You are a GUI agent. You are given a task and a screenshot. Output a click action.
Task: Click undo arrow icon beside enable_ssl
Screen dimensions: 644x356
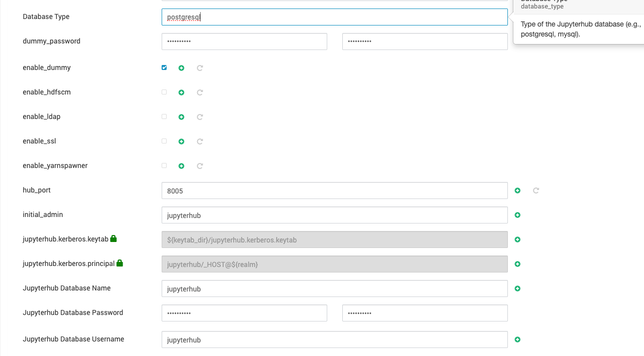click(x=200, y=141)
